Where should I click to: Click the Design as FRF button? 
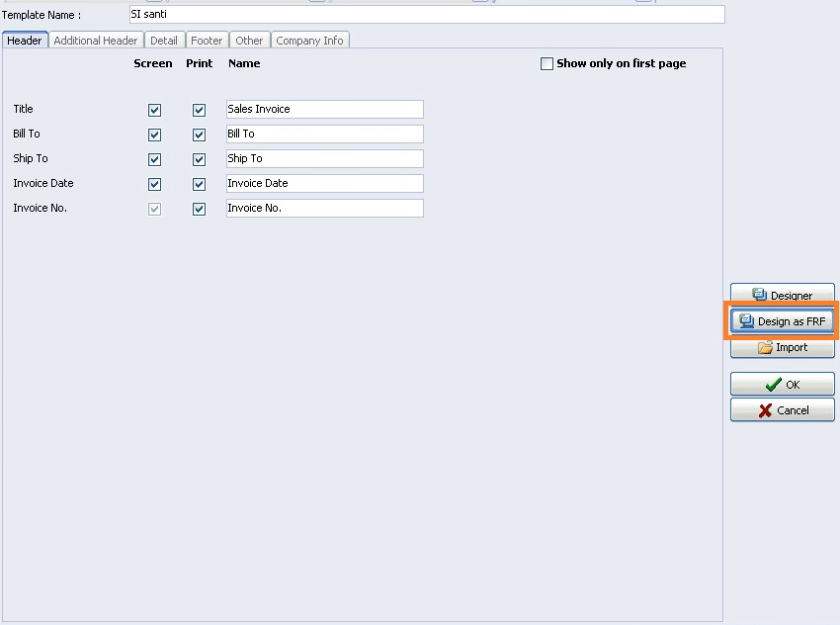[782, 321]
